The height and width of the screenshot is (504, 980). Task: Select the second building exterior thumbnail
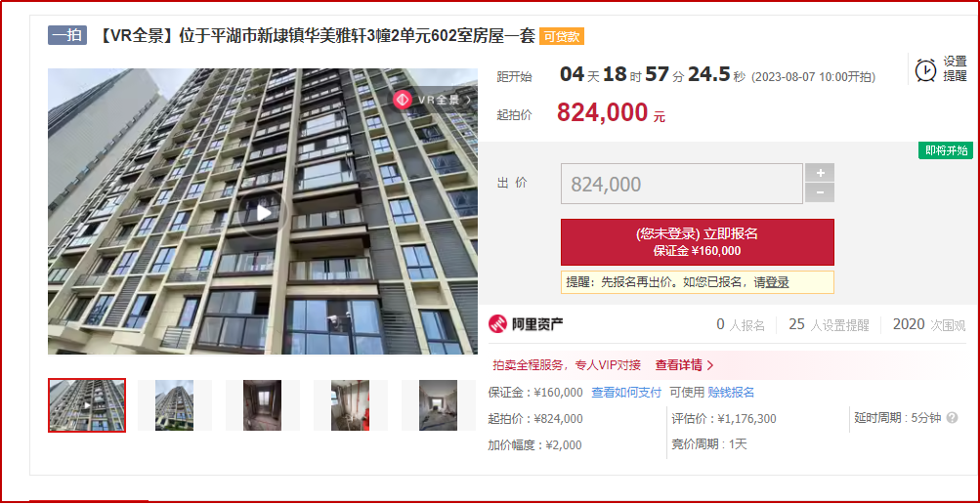point(174,405)
